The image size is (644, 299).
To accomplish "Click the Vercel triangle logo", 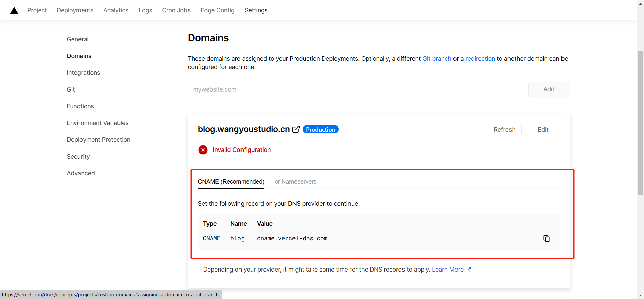I will point(14,10).
